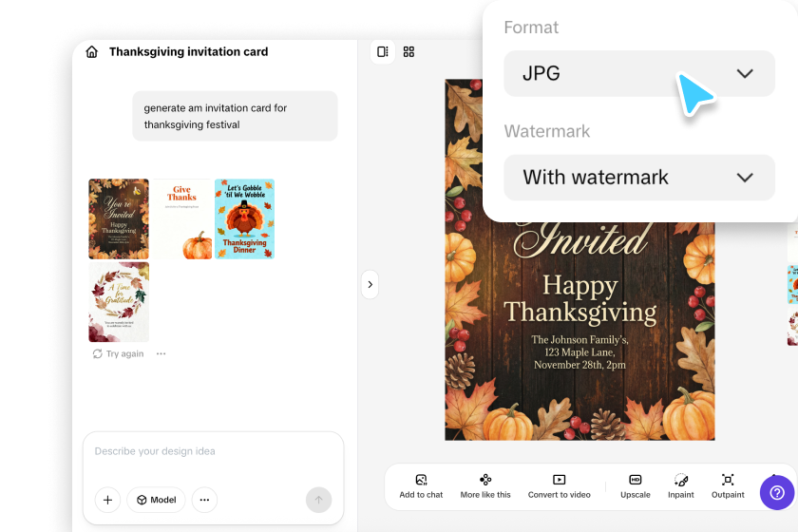This screenshot has height=532, width=798.
Task: Open the Model selector button
Action: (x=156, y=500)
